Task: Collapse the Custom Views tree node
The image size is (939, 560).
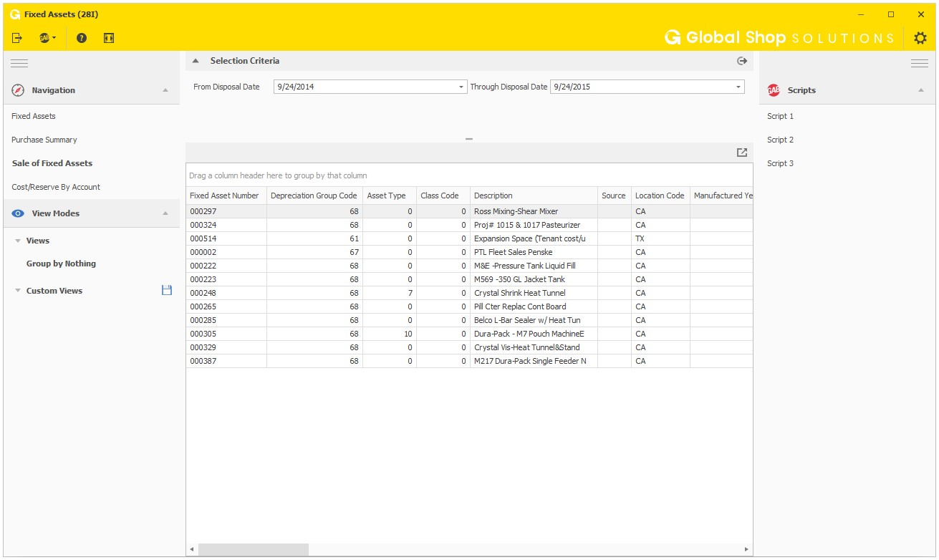Action: point(18,291)
